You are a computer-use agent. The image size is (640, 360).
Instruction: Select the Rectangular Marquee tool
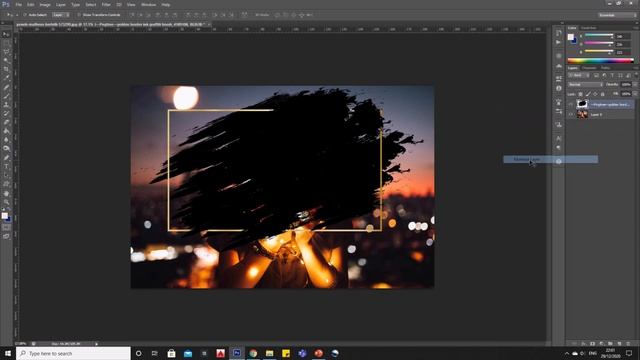pyautogui.click(x=6, y=43)
